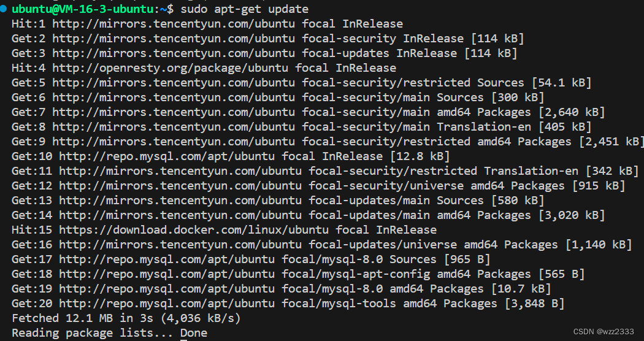Screen dimensions: 644x341
Task: Click the repo.mysql.com InRelease URL on Get:10
Action: click(167, 156)
